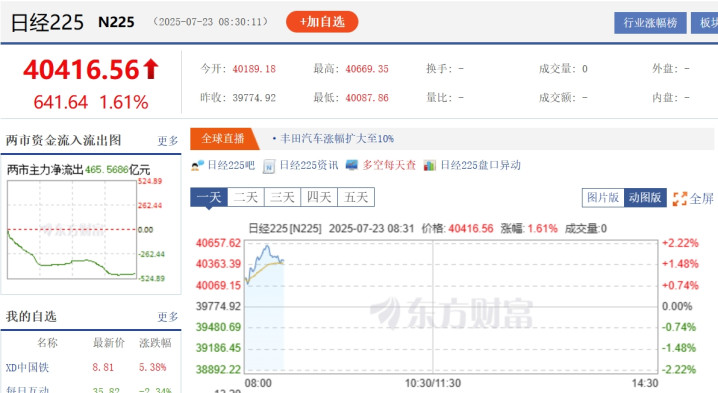
Task: Select the 一天 chart range tab
Action: click(x=209, y=197)
